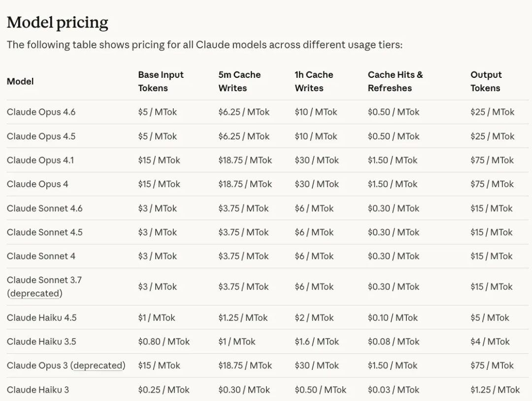Select the Base Input Tokens column header
This screenshot has width=532, height=401.
(x=161, y=81)
